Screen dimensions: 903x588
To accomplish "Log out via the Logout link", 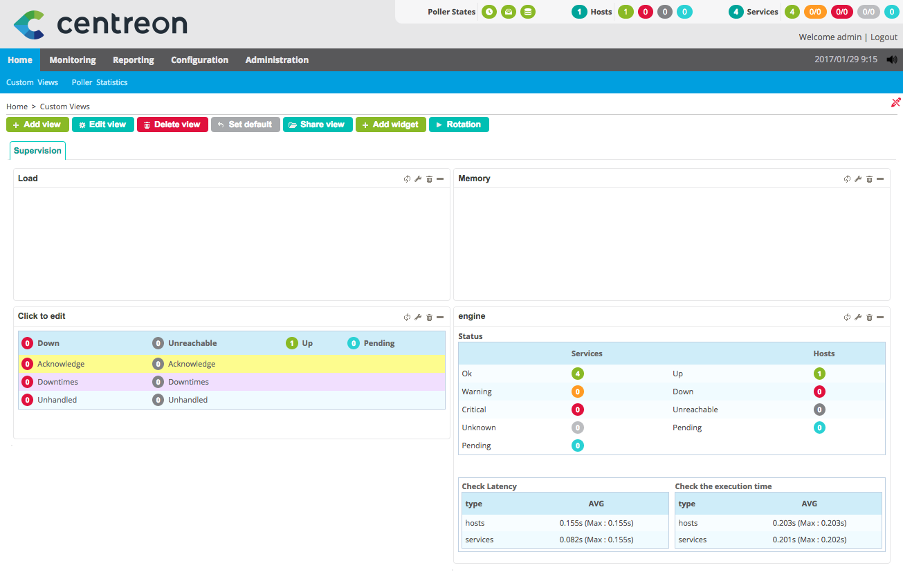I will point(884,37).
